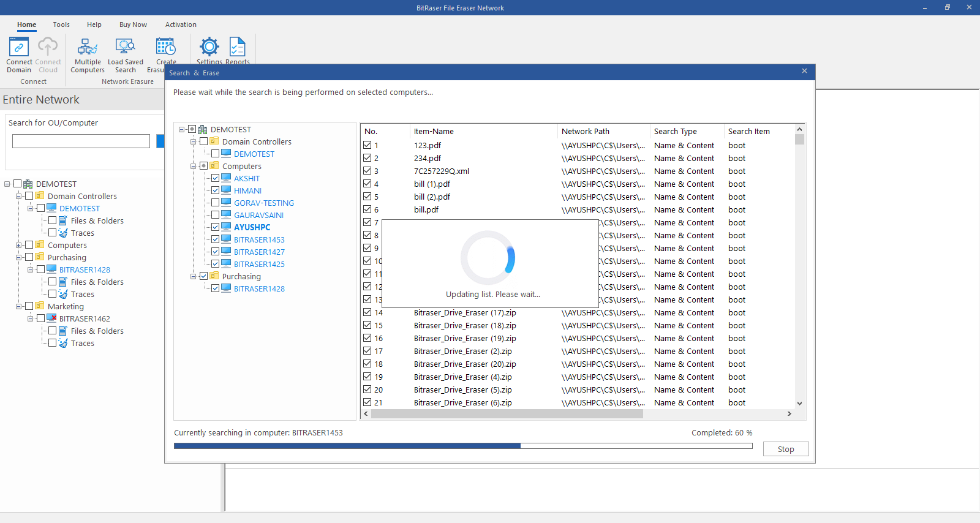Collapse the Computers node in dialog tree
Screen dimensions: 980x523
[194, 166]
